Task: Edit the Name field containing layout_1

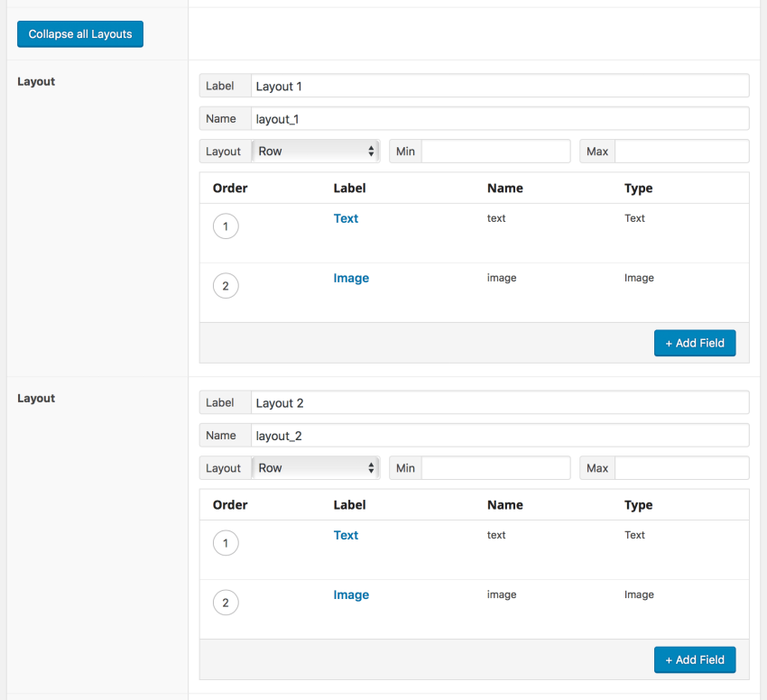Action: [x=500, y=119]
